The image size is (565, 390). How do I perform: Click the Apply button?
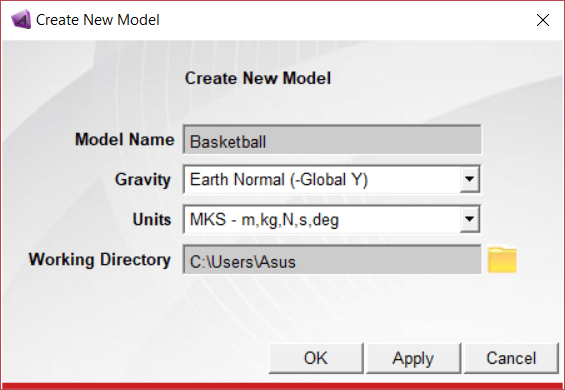tap(413, 358)
